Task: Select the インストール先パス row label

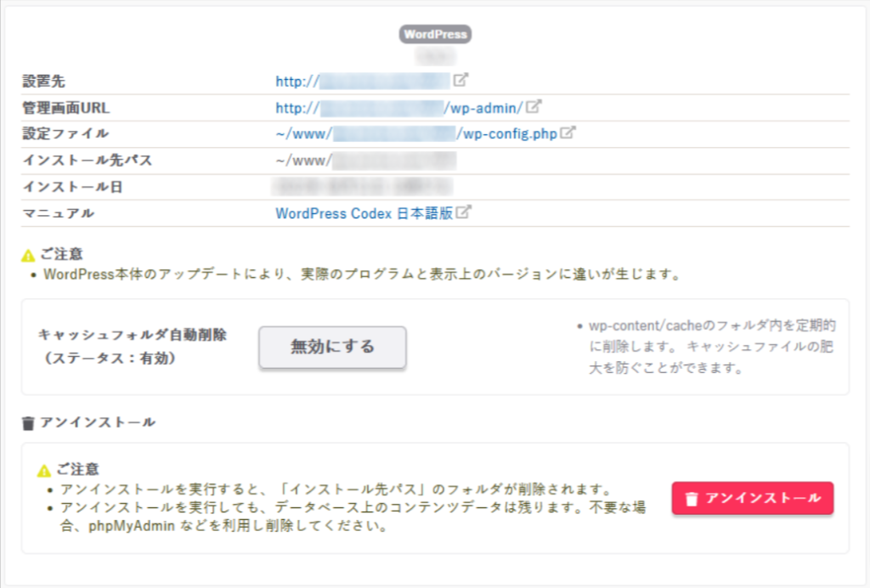Action: (x=88, y=161)
